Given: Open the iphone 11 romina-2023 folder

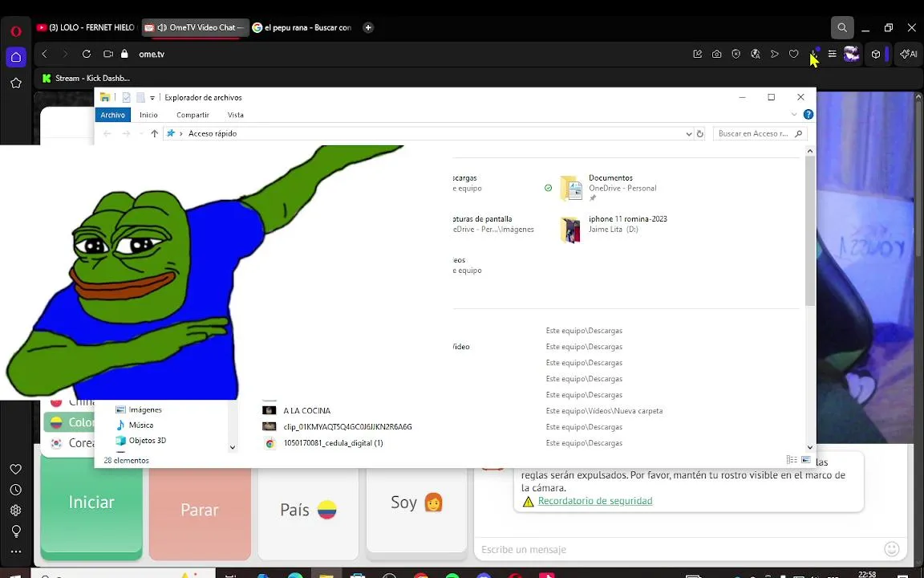Looking at the screenshot, I should tap(614, 229).
